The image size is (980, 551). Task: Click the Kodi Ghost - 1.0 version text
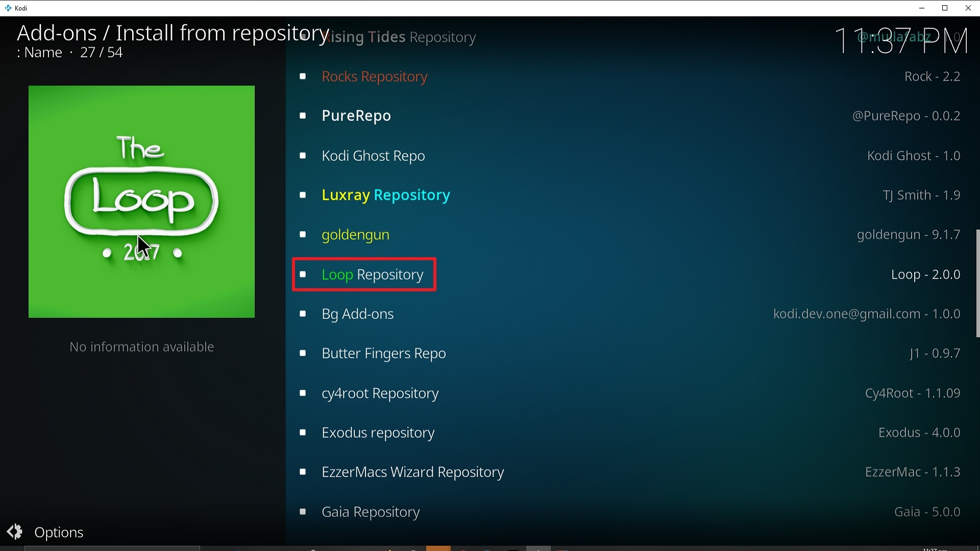[x=914, y=156]
